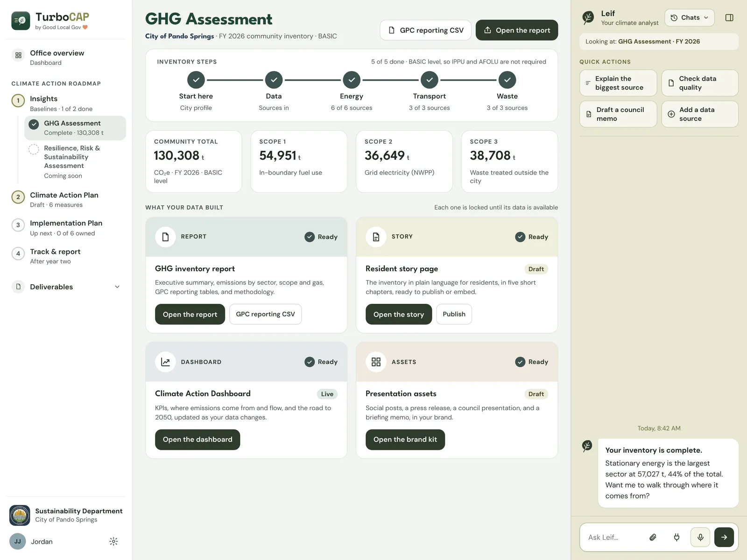The width and height of the screenshot is (747, 560).
Task: Publish the resident story page
Action: click(x=454, y=314)
